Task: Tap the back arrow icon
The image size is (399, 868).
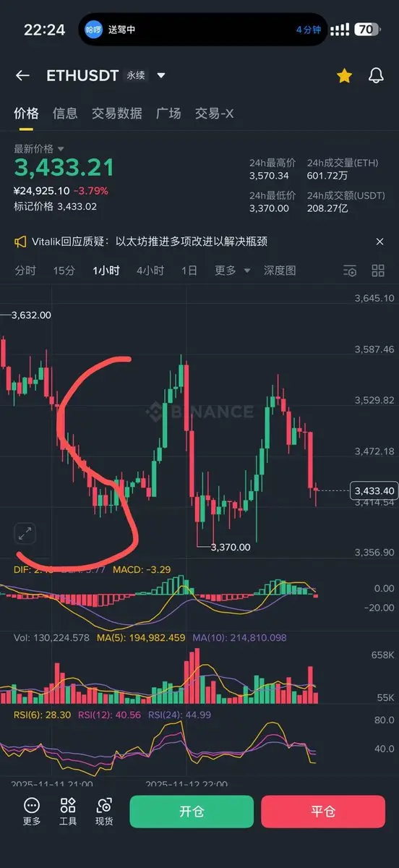Action: [x=22, y=75]
